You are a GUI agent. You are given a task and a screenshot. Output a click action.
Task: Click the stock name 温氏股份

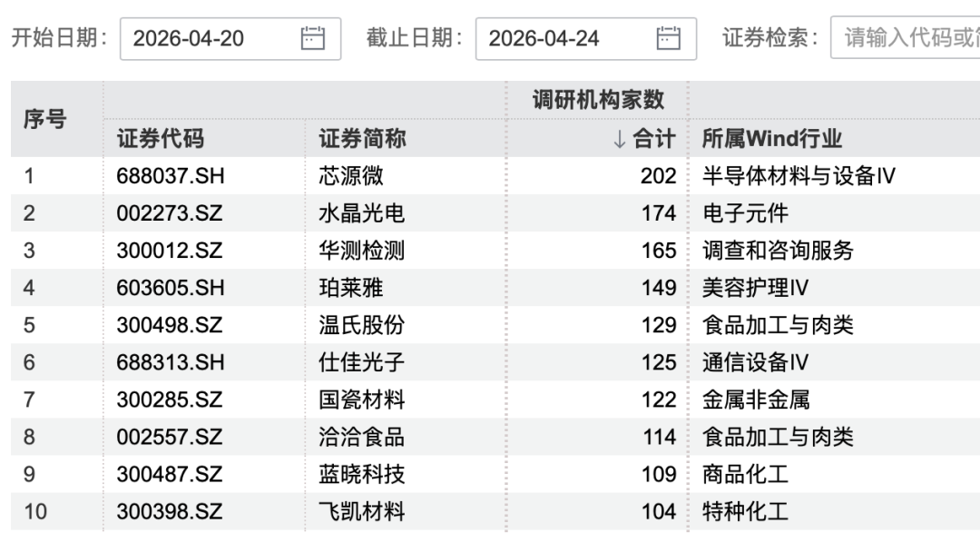pyautogui.click(x=362, y=325)
